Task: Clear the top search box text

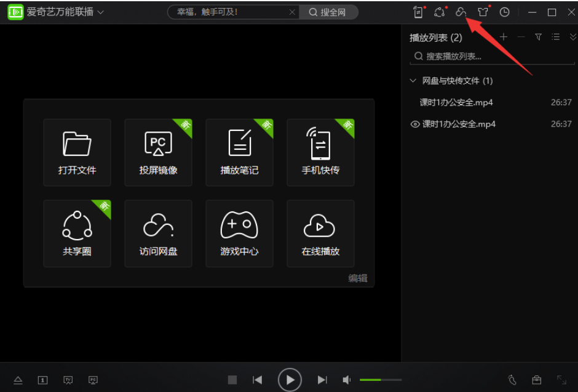Action: point(292,12)
